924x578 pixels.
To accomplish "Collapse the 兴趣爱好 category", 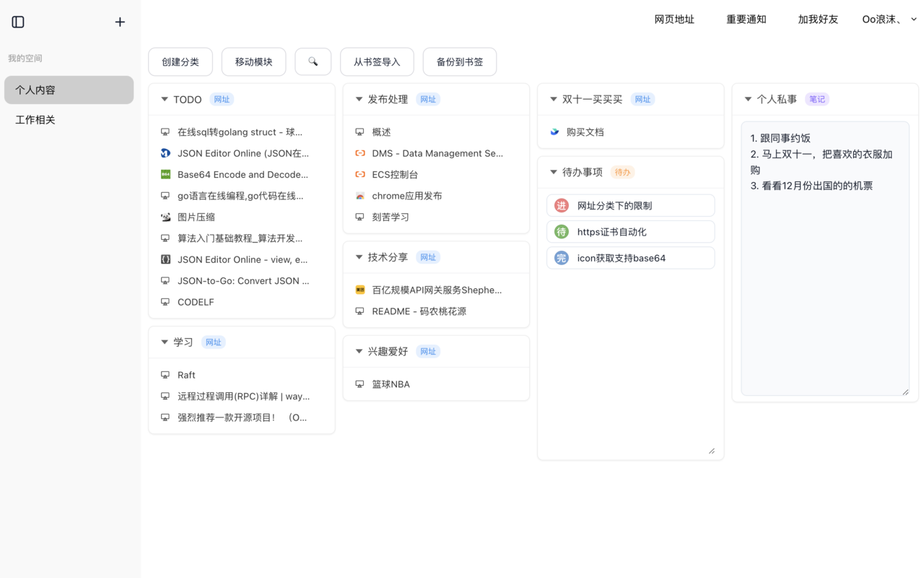I will click(359, 352).
